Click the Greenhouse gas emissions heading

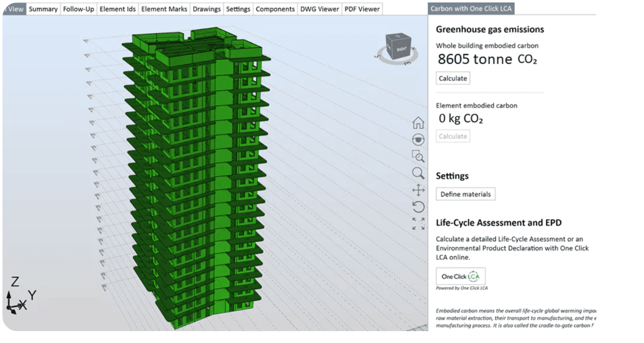pyautogui.click(x=490, y=30)
